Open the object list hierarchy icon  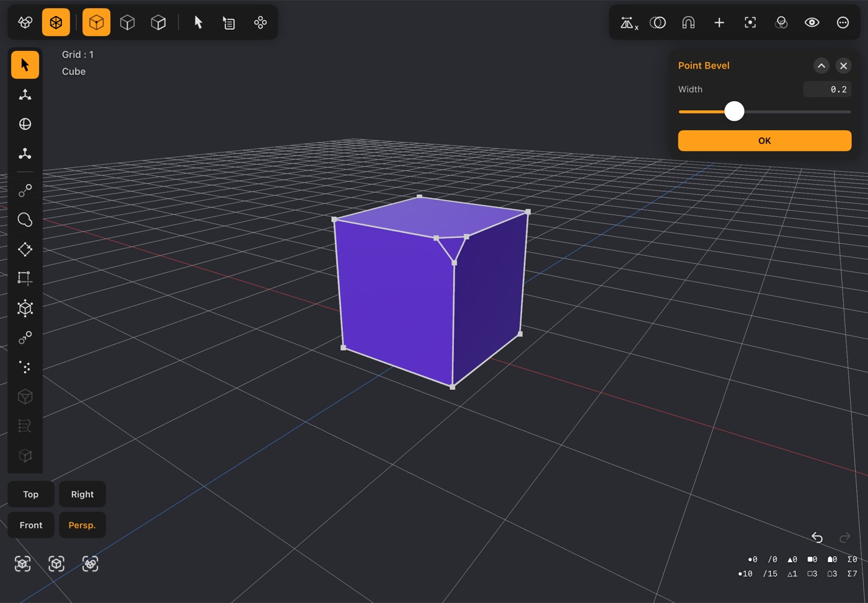point(229,23)
